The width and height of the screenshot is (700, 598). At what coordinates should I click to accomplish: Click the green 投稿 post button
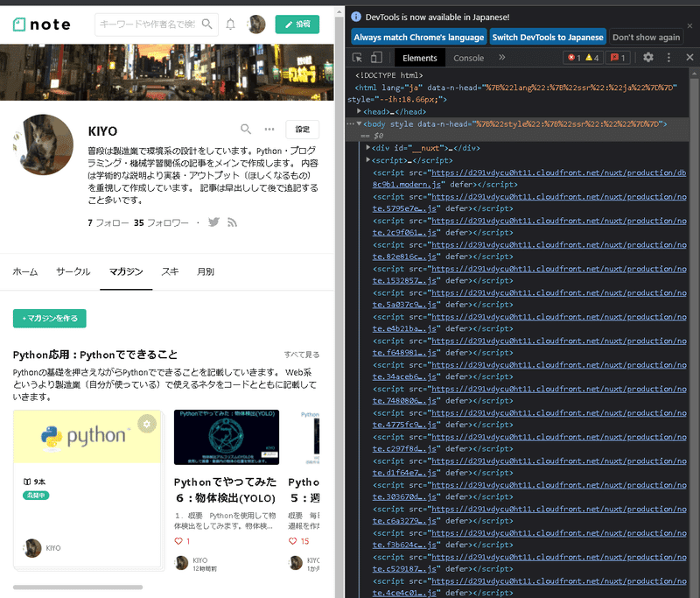297,25
